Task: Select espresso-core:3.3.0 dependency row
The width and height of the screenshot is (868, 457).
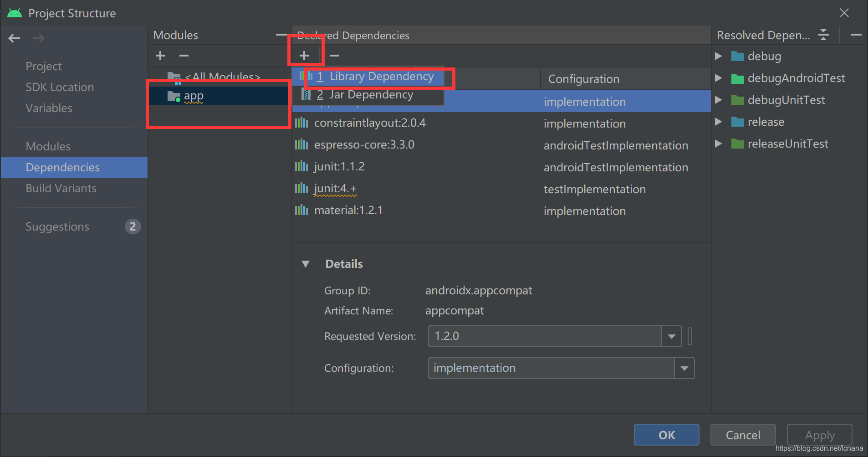Action: click(501, 144)
